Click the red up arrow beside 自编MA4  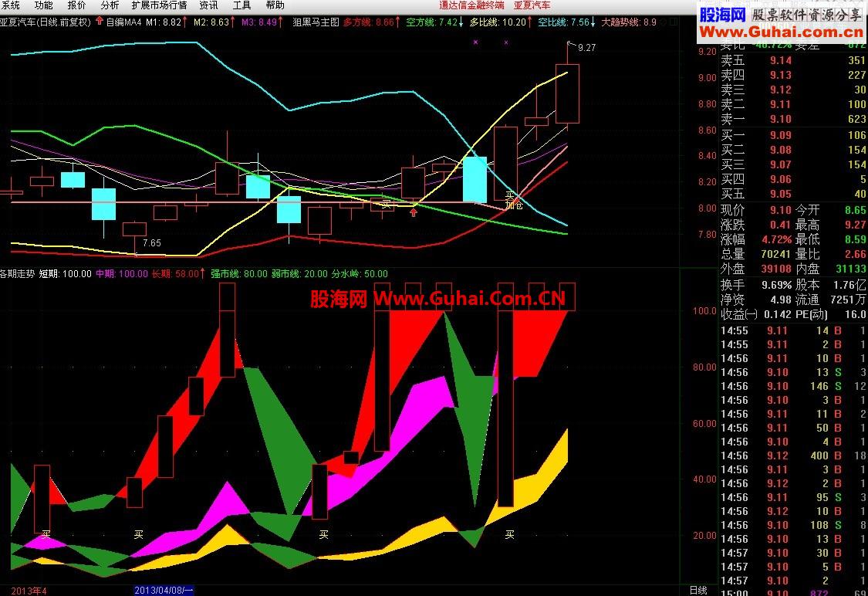(99, 22)
